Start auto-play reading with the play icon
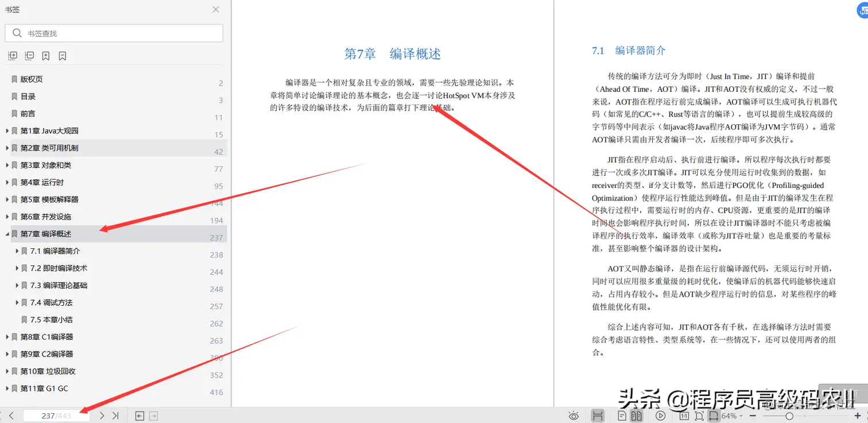This screenshot has height=423, width=868. tap(660, 415)
